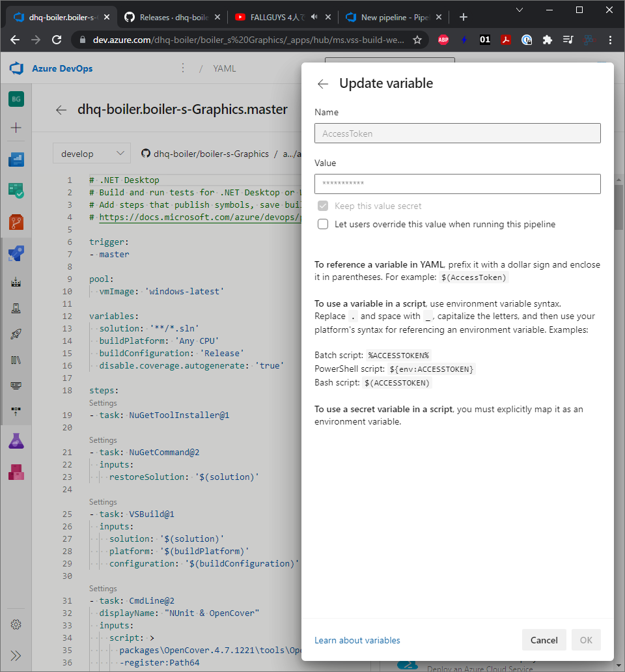Click the Azure DevOps logo icon
This screenshot has width=625, height=672.
click(x=16, y=68)
